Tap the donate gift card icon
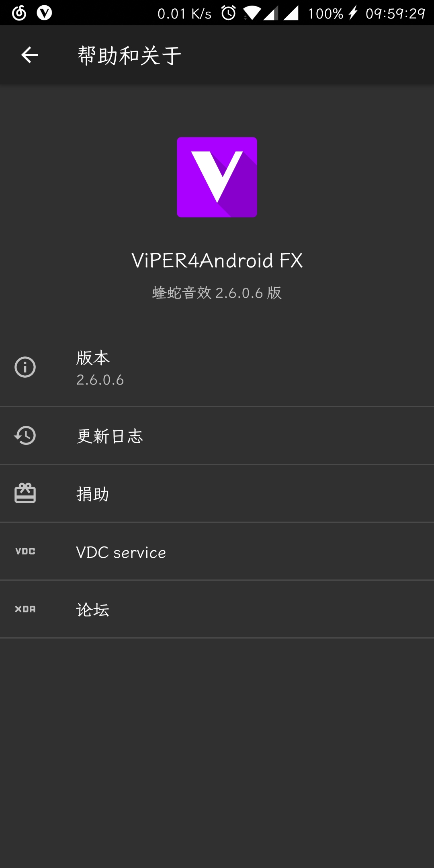 pyautogui.click(x=25, y=493)
